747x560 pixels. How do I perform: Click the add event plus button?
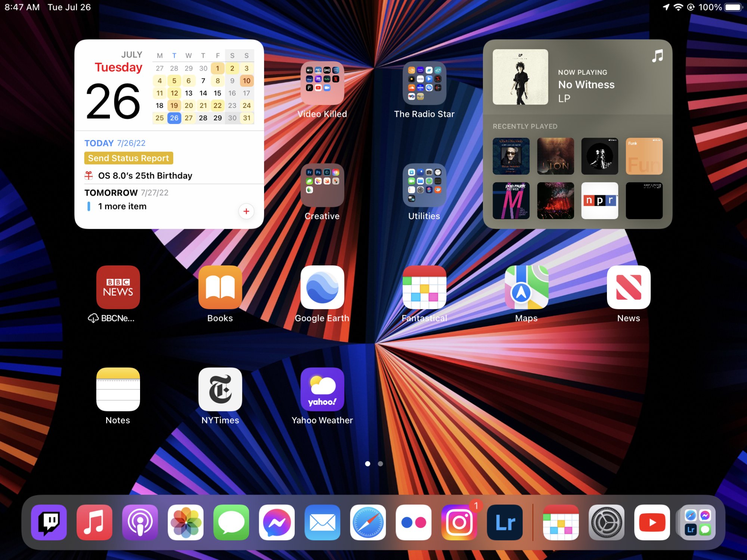click(246, 211)
